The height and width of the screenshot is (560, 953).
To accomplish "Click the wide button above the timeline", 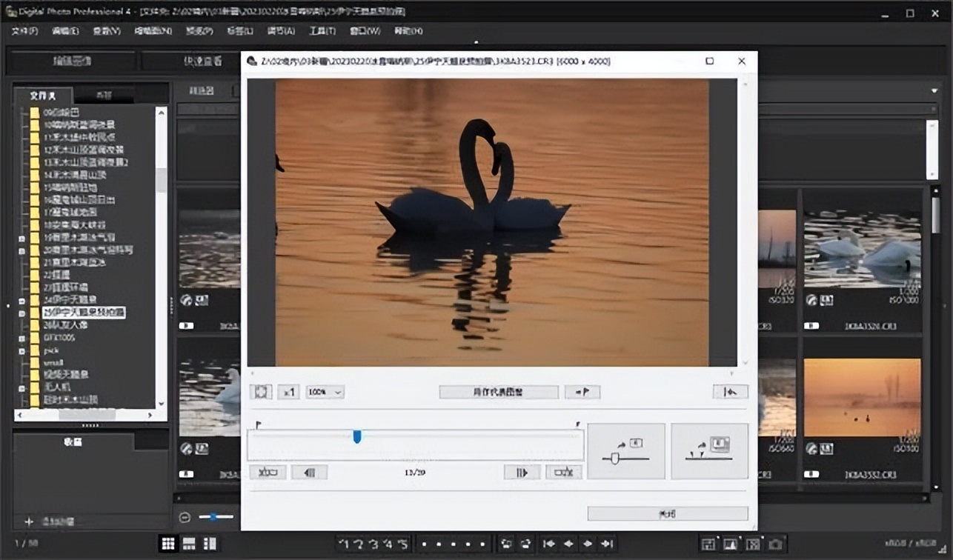I will point(498,392).
